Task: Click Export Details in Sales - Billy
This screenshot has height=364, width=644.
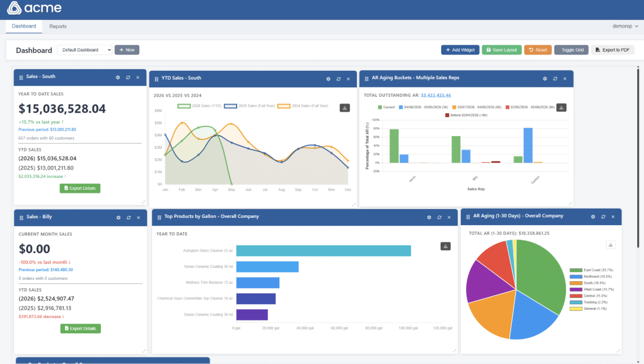Action: click(x=81, y=329)
